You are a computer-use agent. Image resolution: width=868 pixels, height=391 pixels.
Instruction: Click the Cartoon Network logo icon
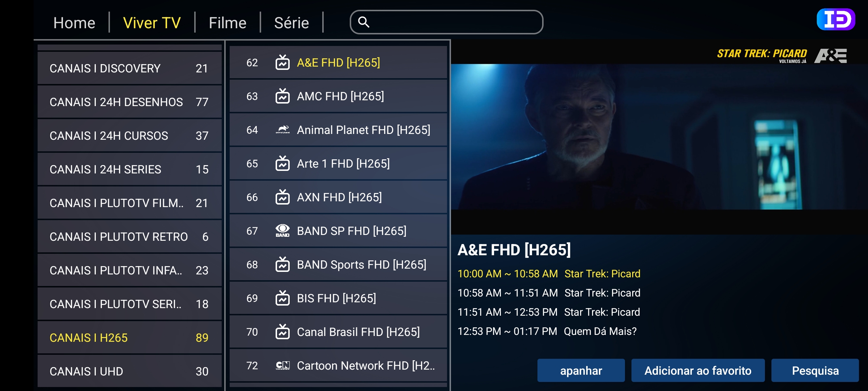coord(282,366)
